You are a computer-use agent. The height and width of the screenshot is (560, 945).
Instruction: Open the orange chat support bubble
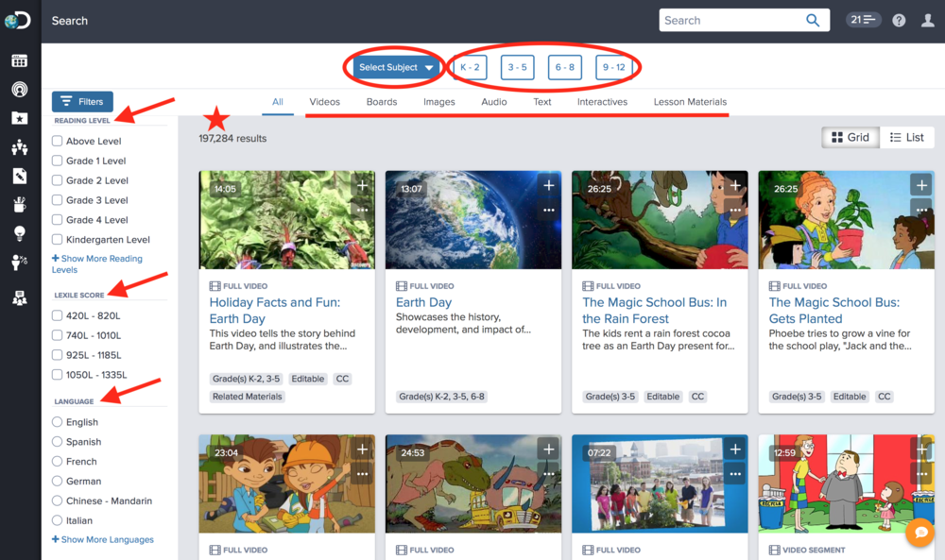[920, 533]
